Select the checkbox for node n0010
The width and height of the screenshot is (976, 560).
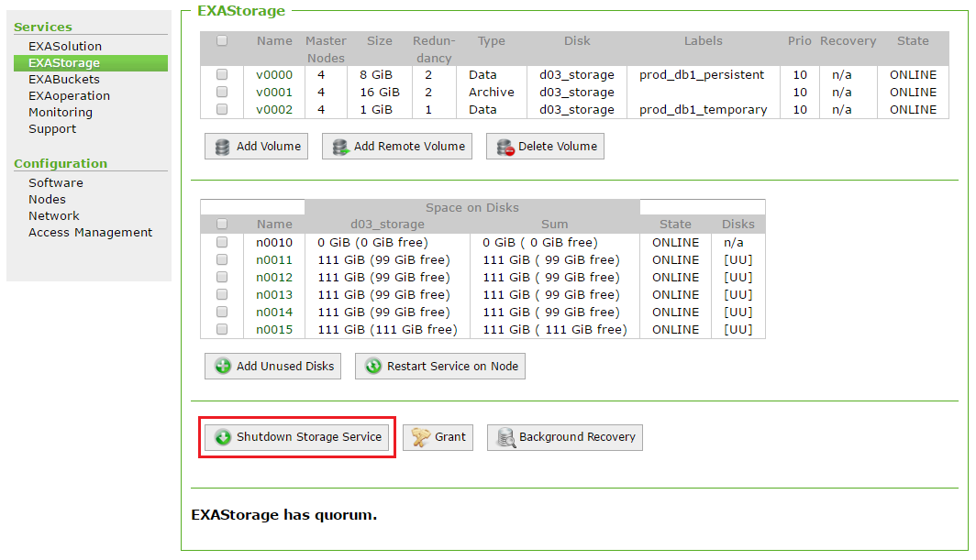click(x=222, y=242)
